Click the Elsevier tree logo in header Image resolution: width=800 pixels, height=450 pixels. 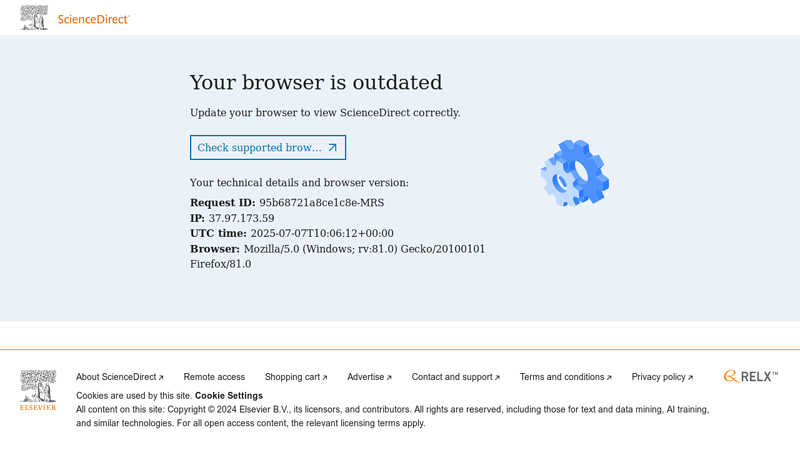(34, 18)
